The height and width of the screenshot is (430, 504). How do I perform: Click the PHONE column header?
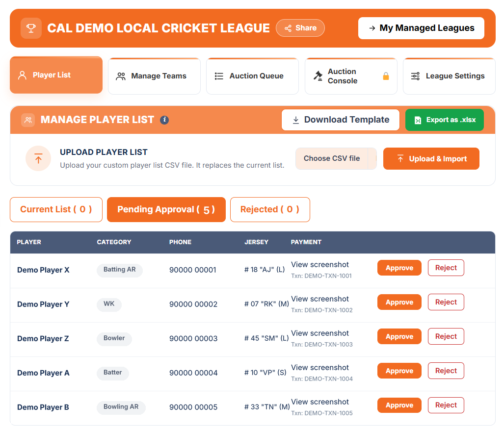click(x=180, y=242)
